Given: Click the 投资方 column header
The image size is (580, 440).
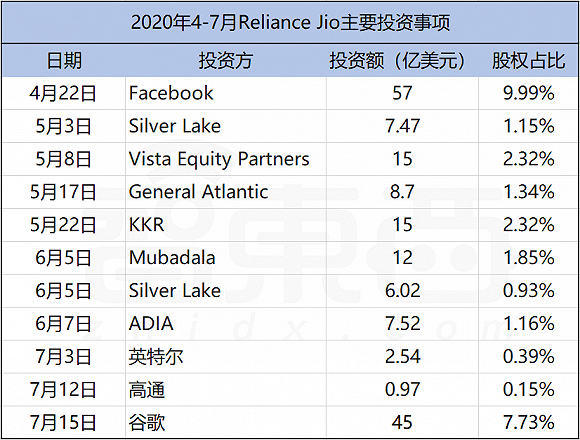Looking at the screenshot, I should coord(226,60).
